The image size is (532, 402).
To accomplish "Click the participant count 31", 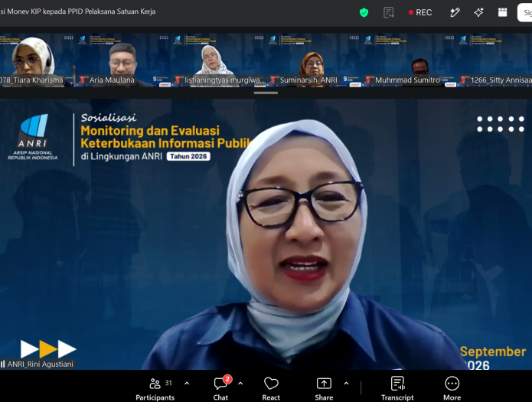I will click(168, 383).
